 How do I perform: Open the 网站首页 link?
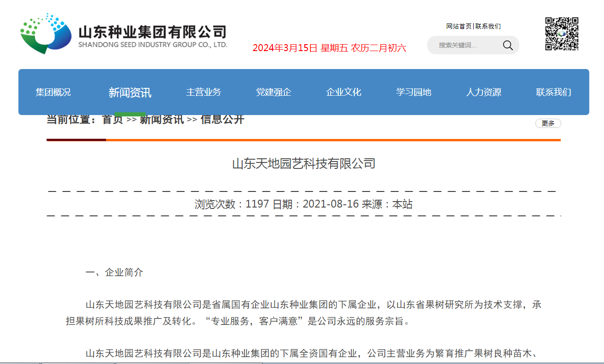(x=459, y=26)
